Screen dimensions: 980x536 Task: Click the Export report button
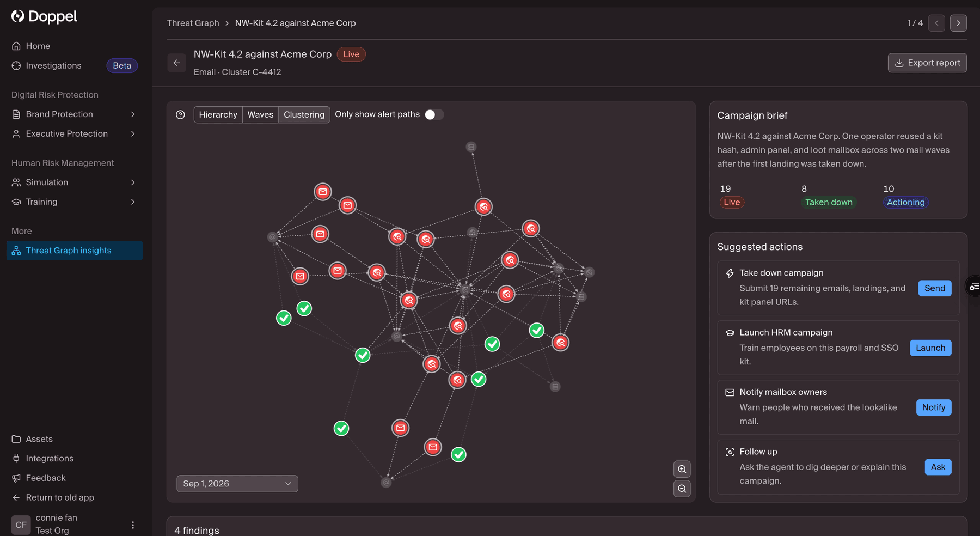[x=927, y=63]
